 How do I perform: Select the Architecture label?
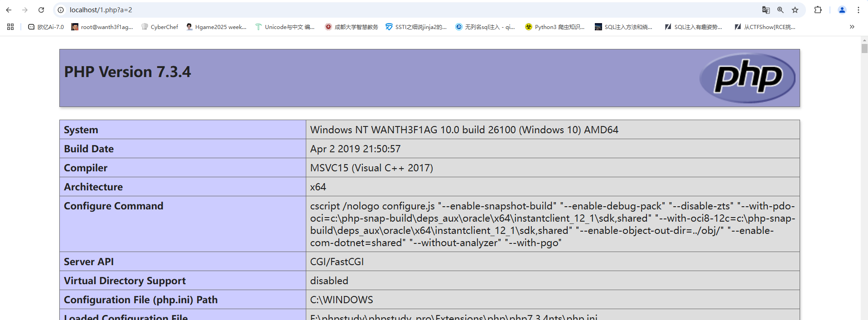point(93,187)
